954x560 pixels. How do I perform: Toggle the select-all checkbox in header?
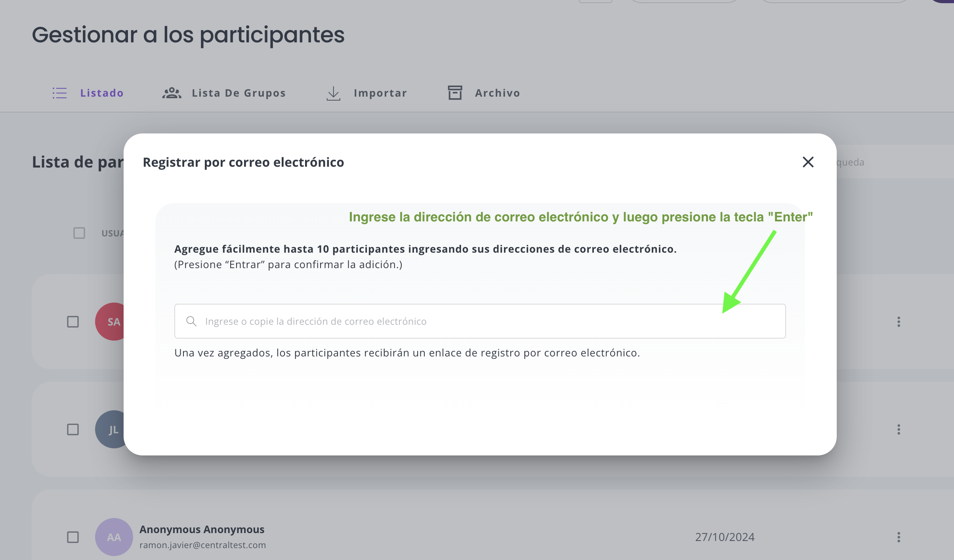79,233
